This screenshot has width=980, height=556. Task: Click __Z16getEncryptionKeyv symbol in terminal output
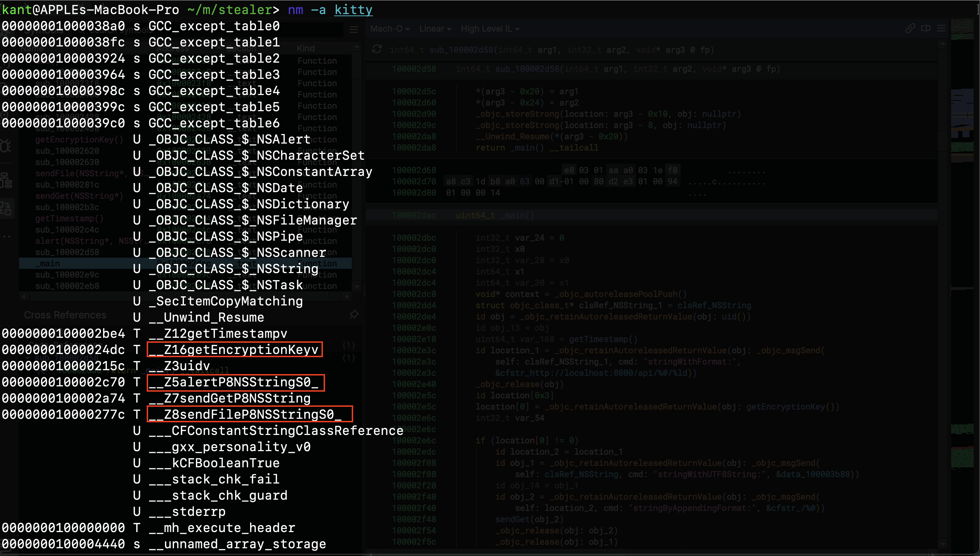pyautogui.click(x=233, y=349)
